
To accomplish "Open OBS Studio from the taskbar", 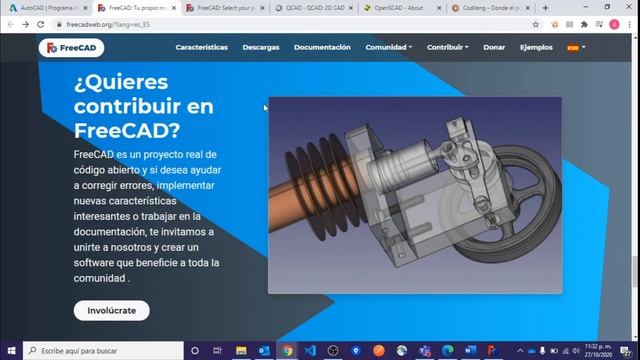I will [x=333, y=351].
